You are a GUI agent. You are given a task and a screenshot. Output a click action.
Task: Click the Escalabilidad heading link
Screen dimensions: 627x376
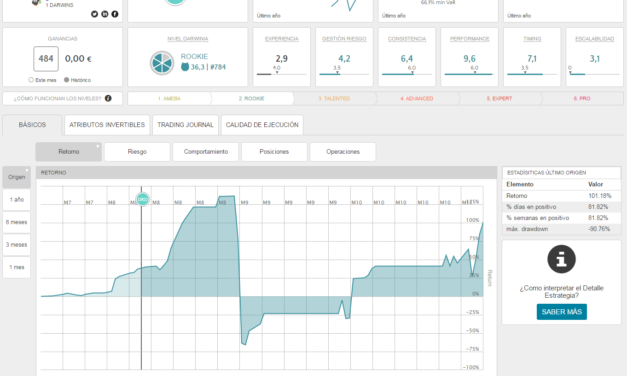[x=595, y=39]
